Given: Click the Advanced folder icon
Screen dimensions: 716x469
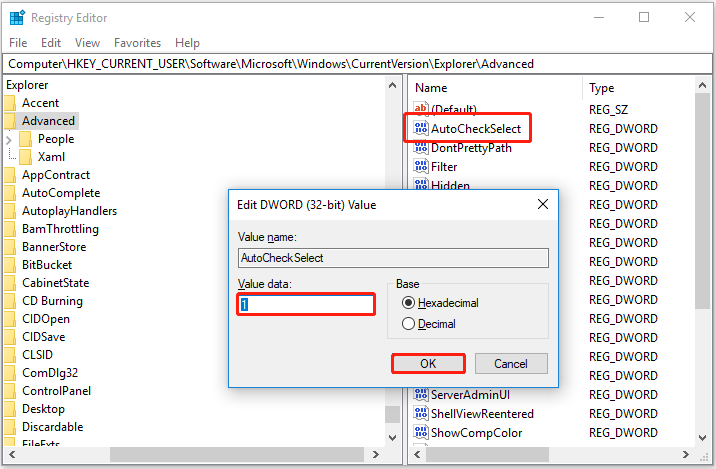Looking at the screenshot, I should [x=11, y=121].
